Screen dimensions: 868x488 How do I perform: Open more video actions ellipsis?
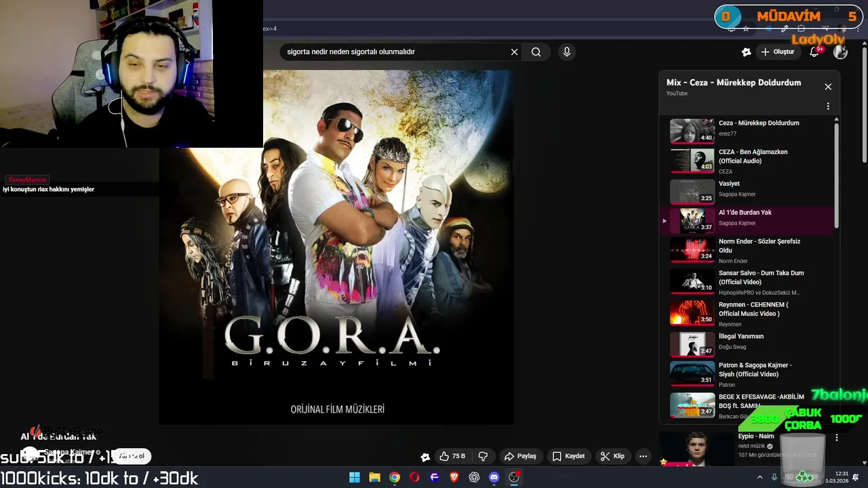[643, 456]
